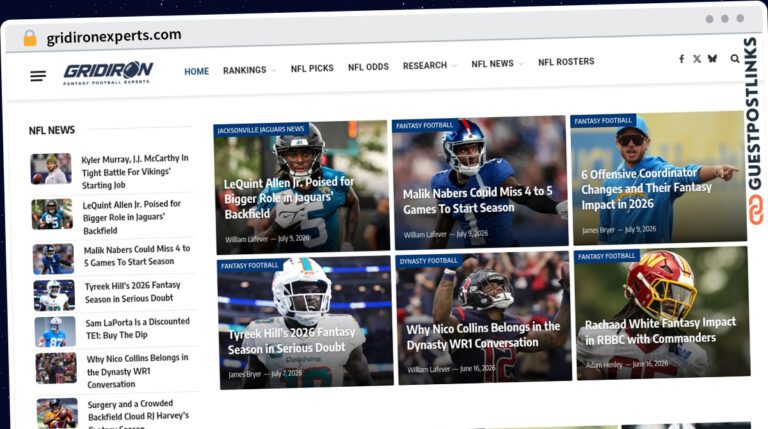This screenshot has width=768, height=429.
Task: Open Tyreek Hill's 2026 Fantasy featured headline
Action: tap(292, 340)
